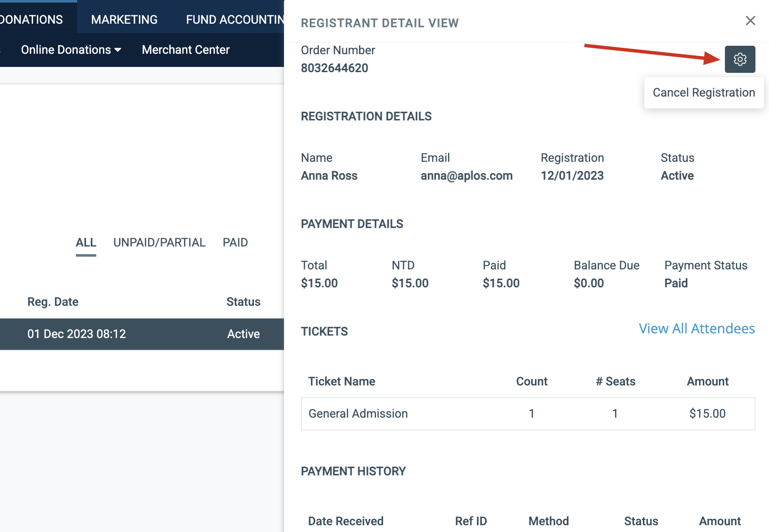Screen dimensions: 769x532
Task: Open the Merchant Center page
Action: (186, 50)
